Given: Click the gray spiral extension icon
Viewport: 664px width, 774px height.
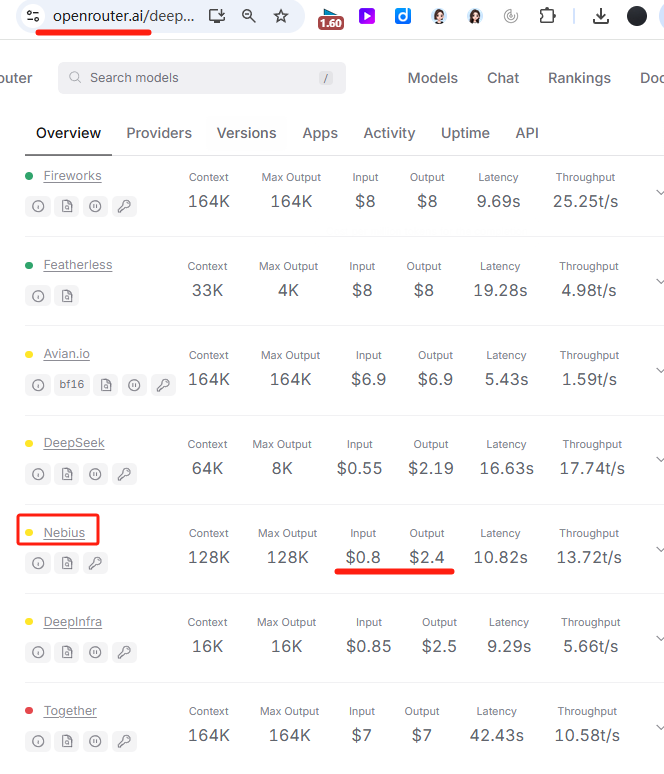Looking at the screenshot, I should pyautogui.click(x=511, y=16).
